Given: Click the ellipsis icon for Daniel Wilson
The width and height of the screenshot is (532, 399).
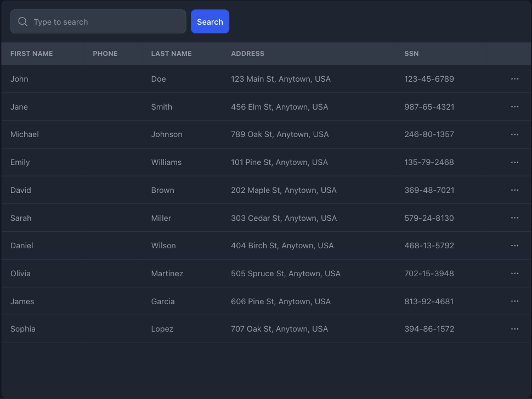Looking at the screenshot, I should 514,246.
